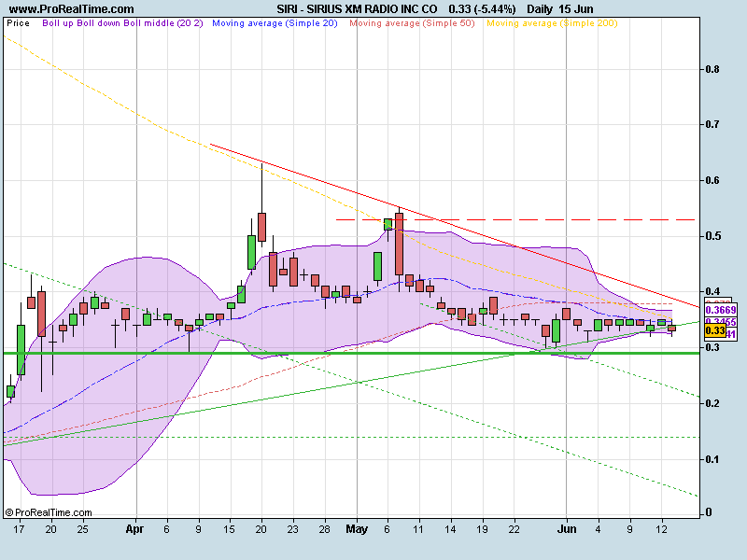Select the Moving average (Simple 200) legend

coord(552,23)
